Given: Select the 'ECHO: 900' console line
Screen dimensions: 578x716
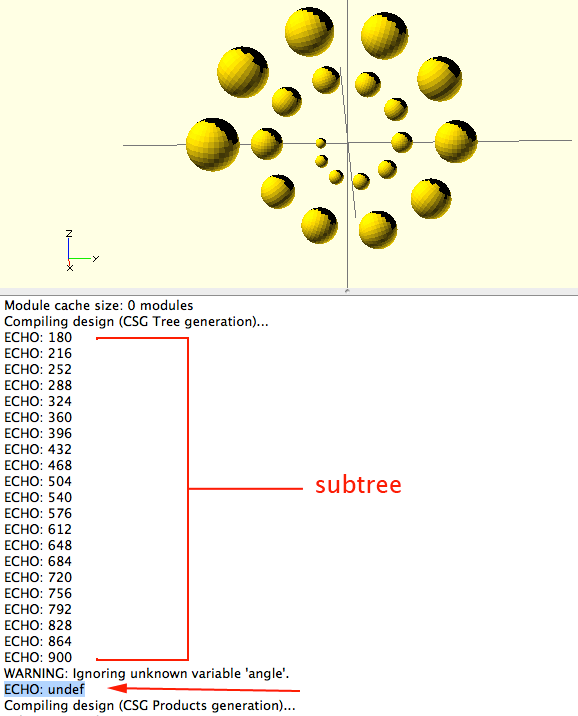Looking at the screenshot, I should pos(38,658).
